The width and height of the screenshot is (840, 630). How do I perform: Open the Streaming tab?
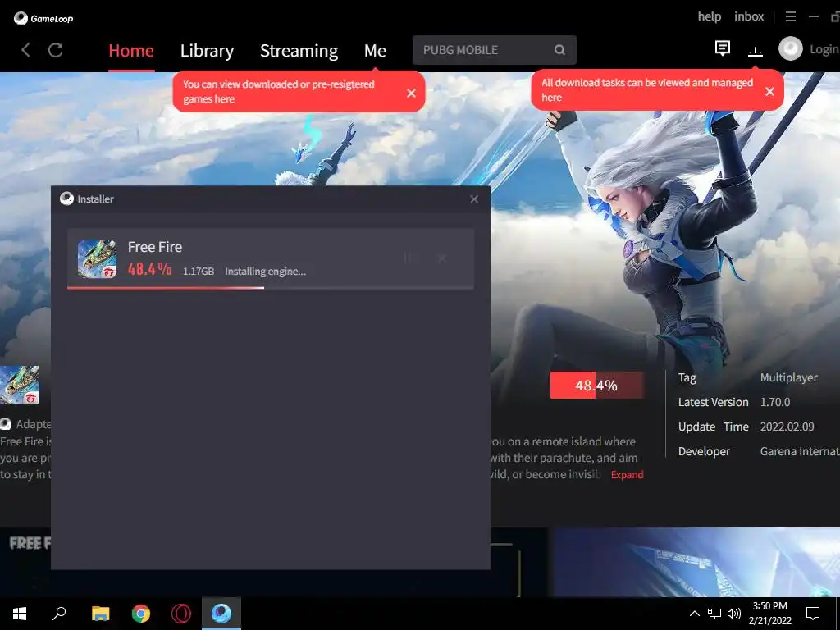pyautogui.click(x=299, y=50)
